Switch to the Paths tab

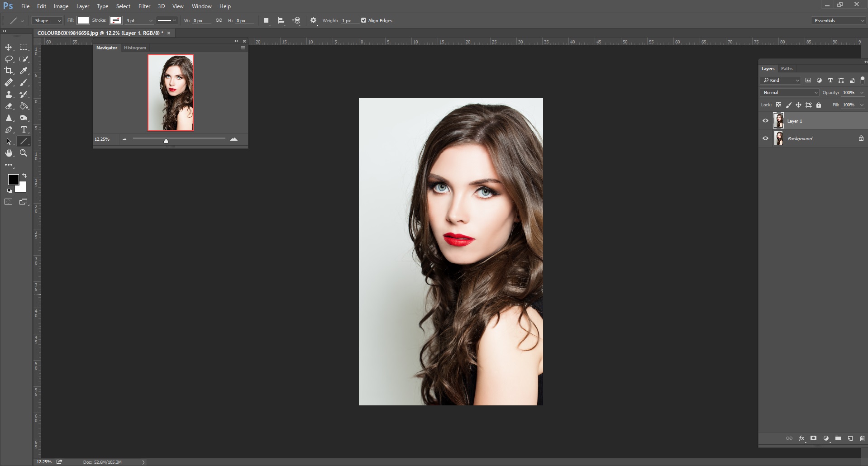pos(787,69)
